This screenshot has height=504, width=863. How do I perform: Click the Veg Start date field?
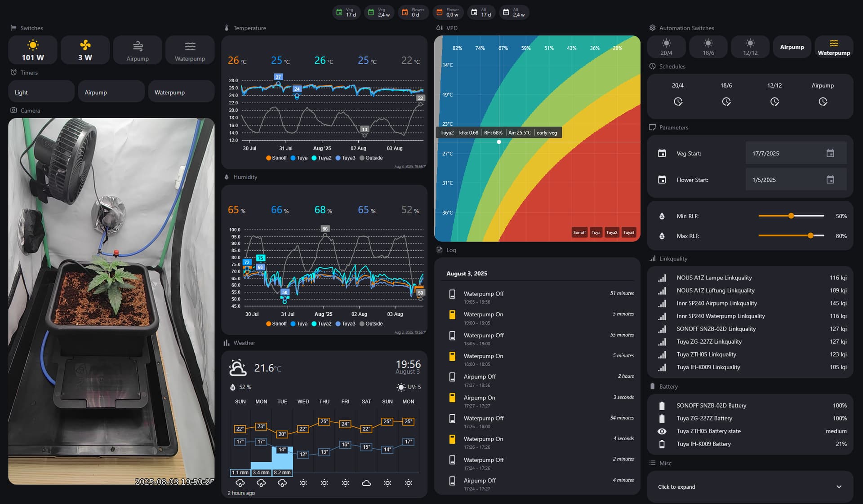click(x=784, y=154)
